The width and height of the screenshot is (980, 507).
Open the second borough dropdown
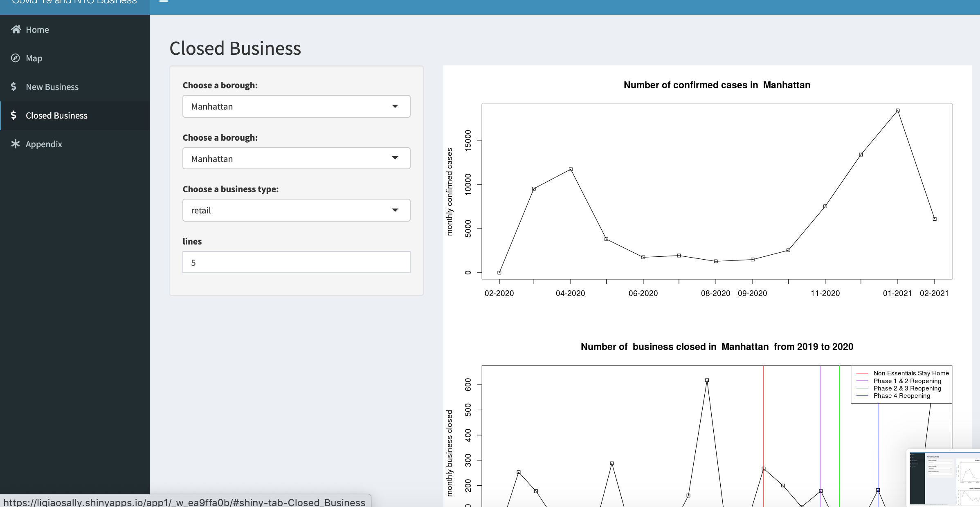click(296, 159)
